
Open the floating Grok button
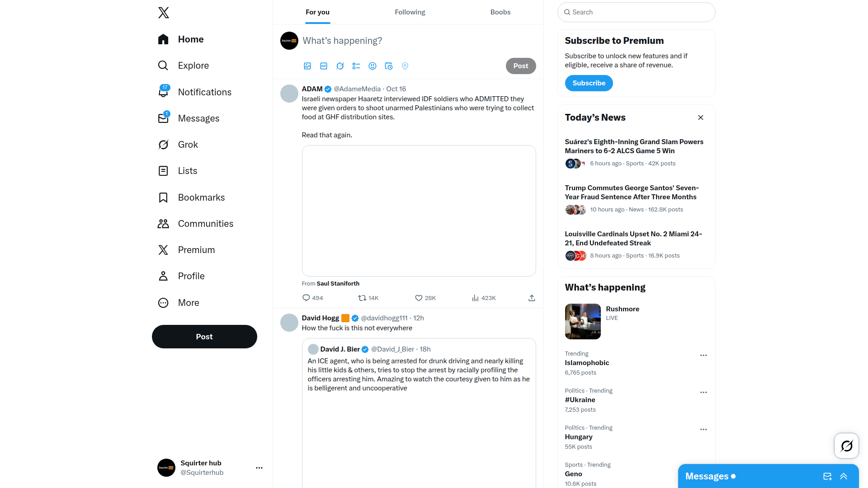point(846,446)
